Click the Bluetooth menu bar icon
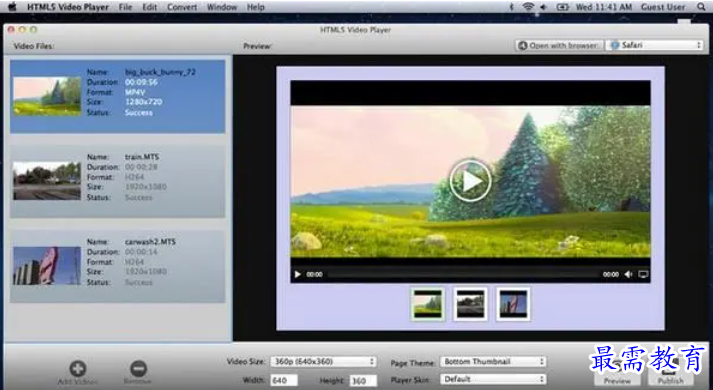The image size is (713, 390). tap(511, 7)
